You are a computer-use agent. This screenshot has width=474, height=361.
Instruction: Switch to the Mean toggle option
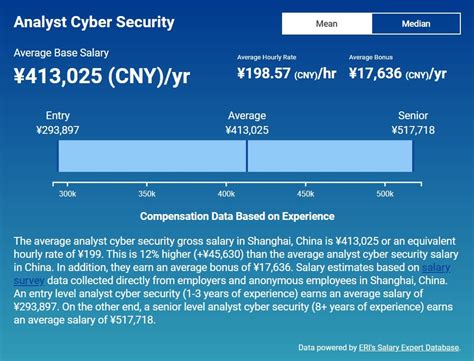pyautogui.click(x=327, y=24)
